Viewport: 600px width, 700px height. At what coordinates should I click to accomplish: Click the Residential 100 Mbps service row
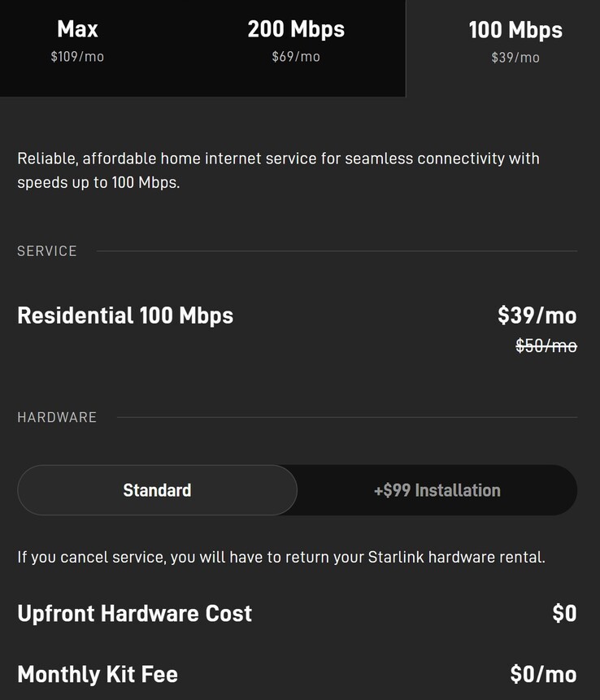pos(125,315)
